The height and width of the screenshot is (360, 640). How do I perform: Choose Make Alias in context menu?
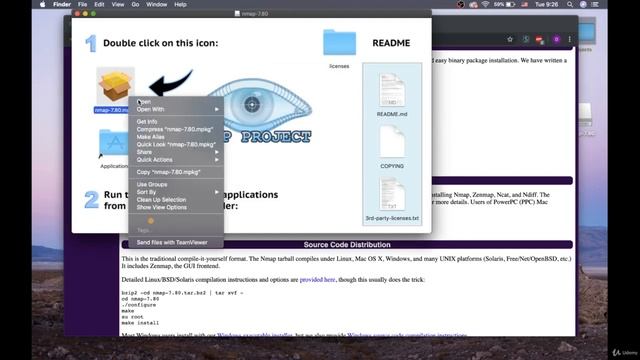(x=176, y=137)
